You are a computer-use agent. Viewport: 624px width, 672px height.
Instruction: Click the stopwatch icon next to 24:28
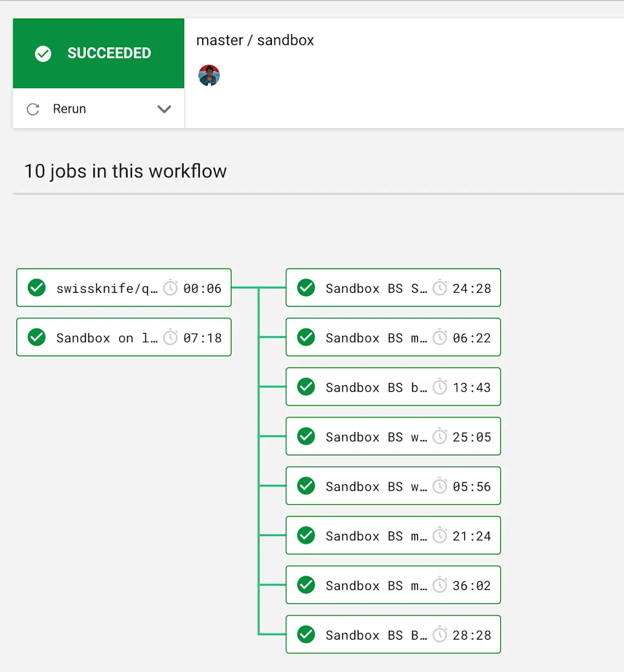(440, 288)
